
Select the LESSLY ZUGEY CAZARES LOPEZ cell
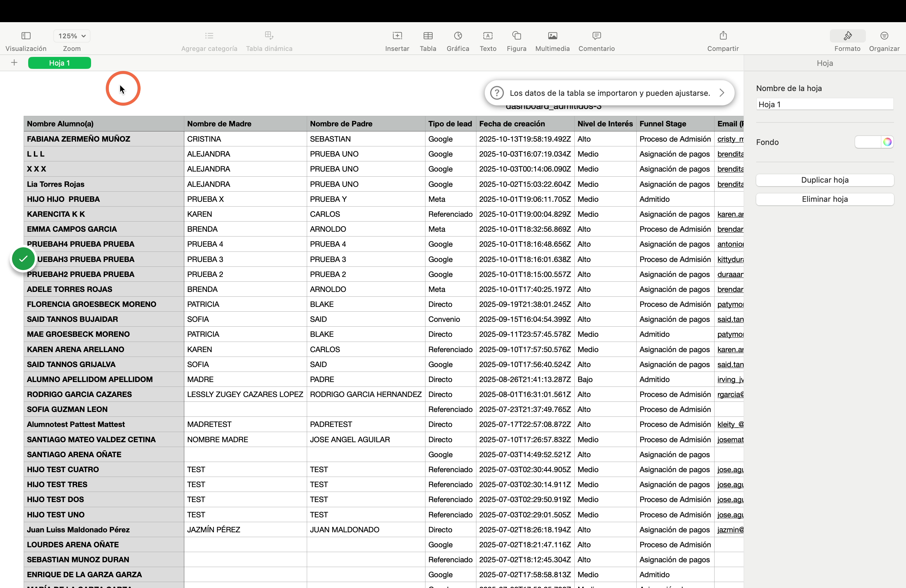click(246, 394)
